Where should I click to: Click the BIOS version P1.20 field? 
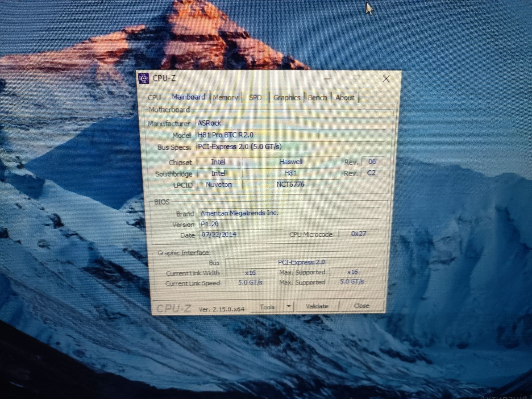[x=289, y=224]
